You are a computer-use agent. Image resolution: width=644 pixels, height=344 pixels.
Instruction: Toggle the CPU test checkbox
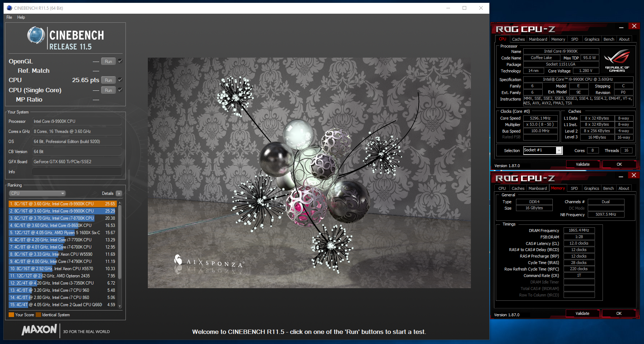tap(120, 80)
